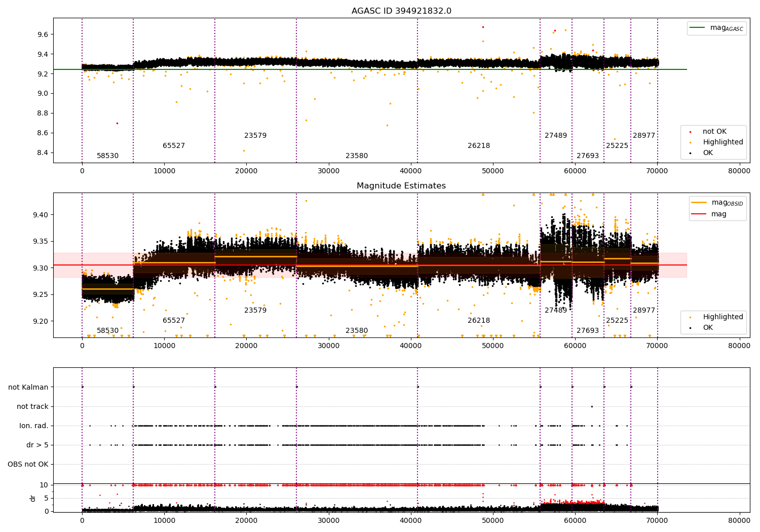Select the 'OBS not OK' y-axis label
The height and width of the screenshot is (532, 760).
(28, 465)
